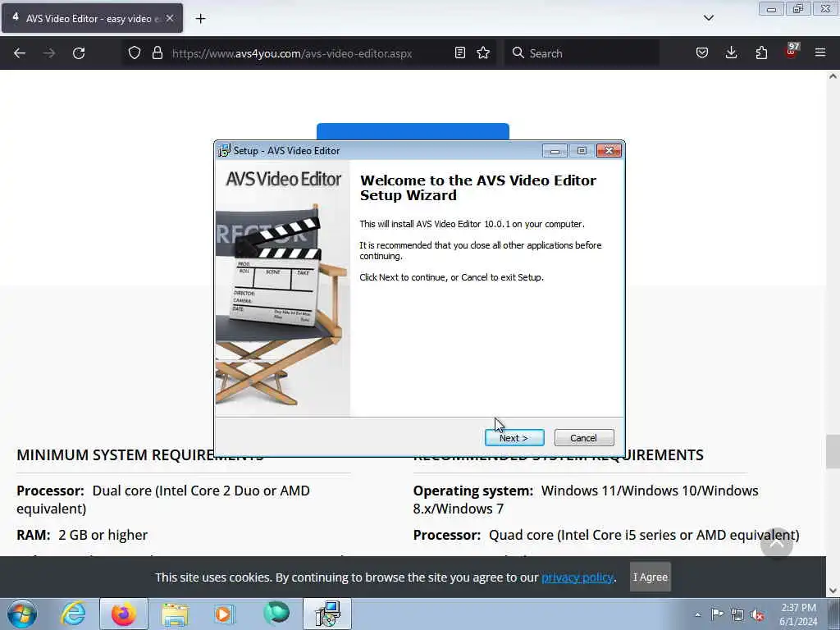Open the media player taskbar icon
The width and height of the screenshot is (840, 630).
tap(224, 614)
